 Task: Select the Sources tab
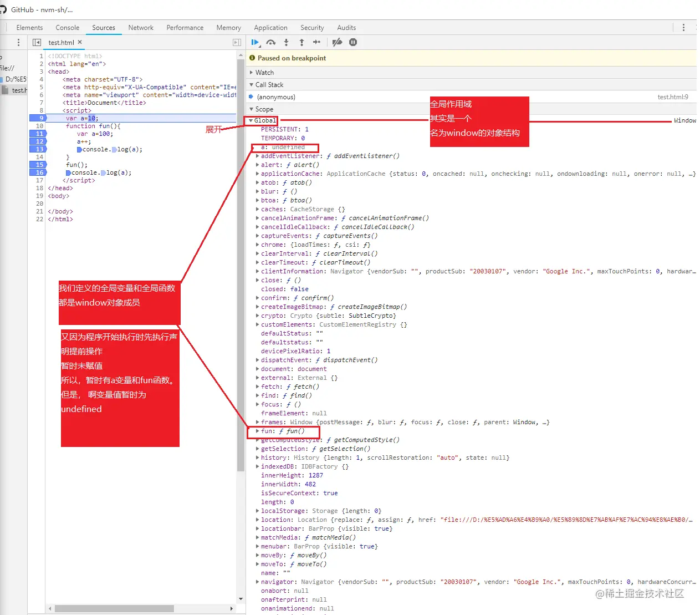(104, 28)
